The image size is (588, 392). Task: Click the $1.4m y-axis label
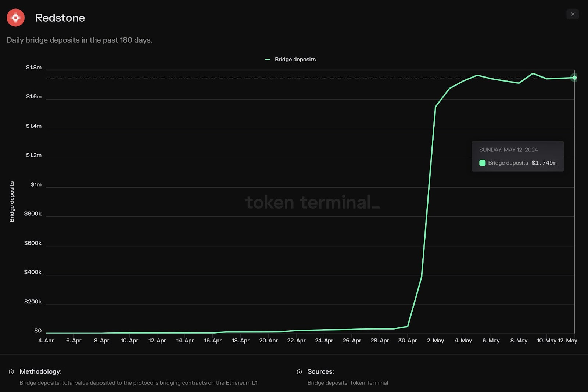pyautogui.click(x=34, y=126)
